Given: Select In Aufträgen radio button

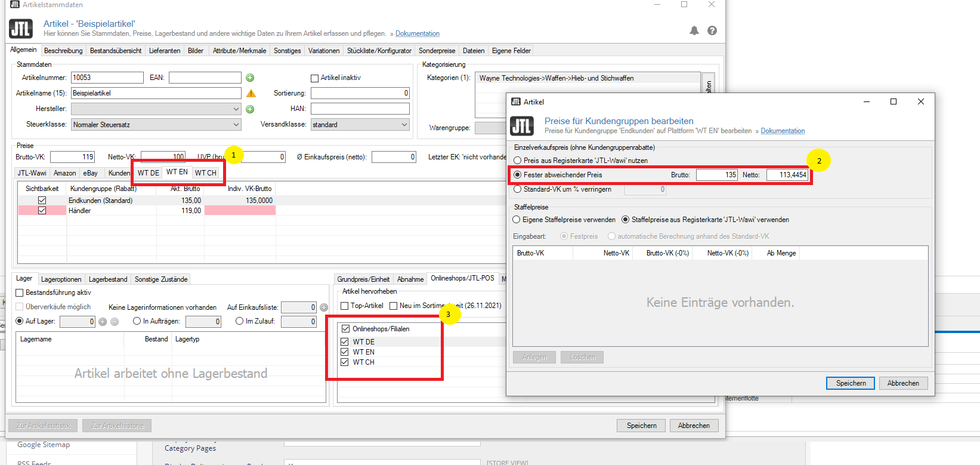Looking at the screenshot, I should click(x=137, y=321).
